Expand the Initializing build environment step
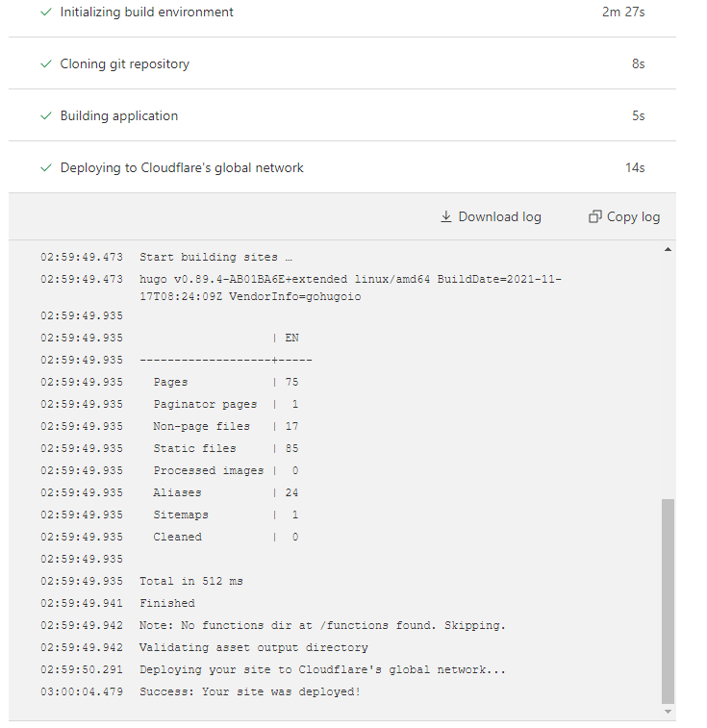Screen dimensions: 707x728 147,13
